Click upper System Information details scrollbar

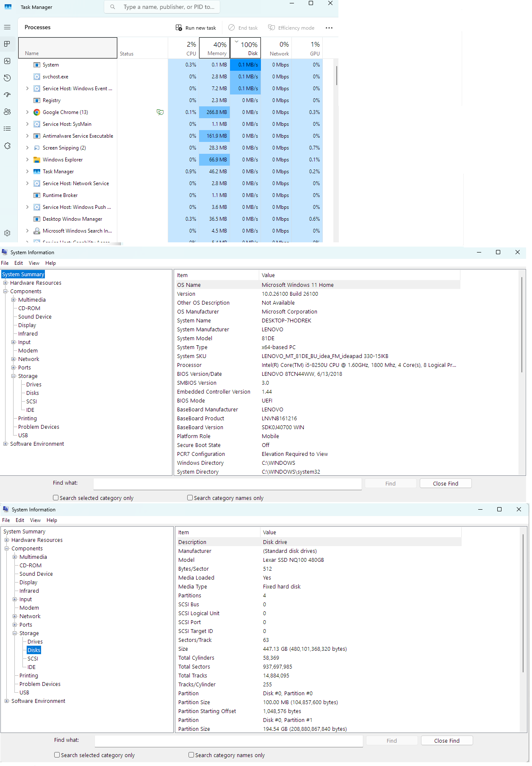[522, 325]
